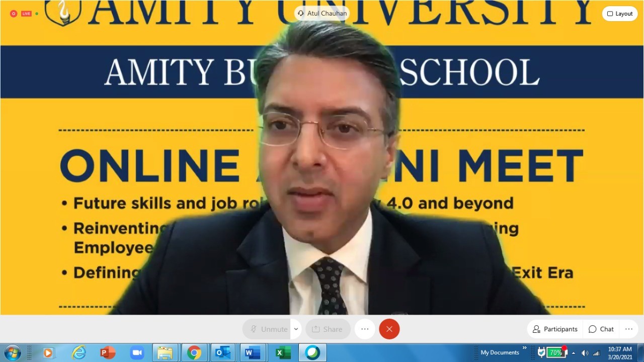The image size is (644, 362).
Task: Click the red recording indicator icon
Action: pyautogui.click(x=14, y=14)
